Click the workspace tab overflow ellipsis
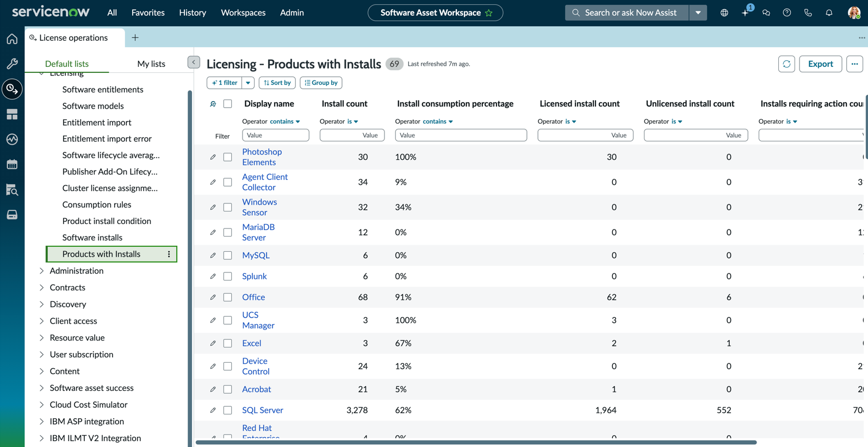This screenshot has height=447, width=868. pos(861,38)
